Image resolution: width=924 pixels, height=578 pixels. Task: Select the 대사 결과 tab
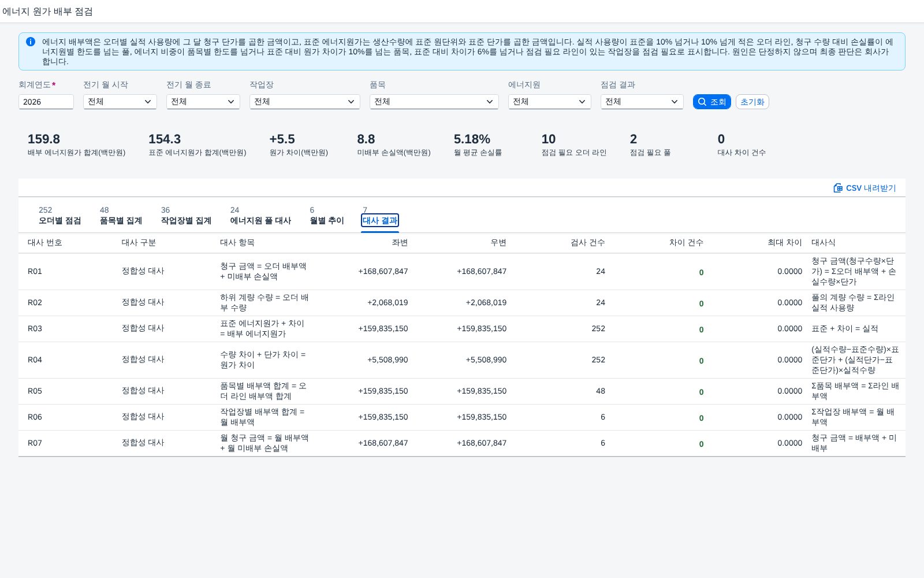coord(380,220)
